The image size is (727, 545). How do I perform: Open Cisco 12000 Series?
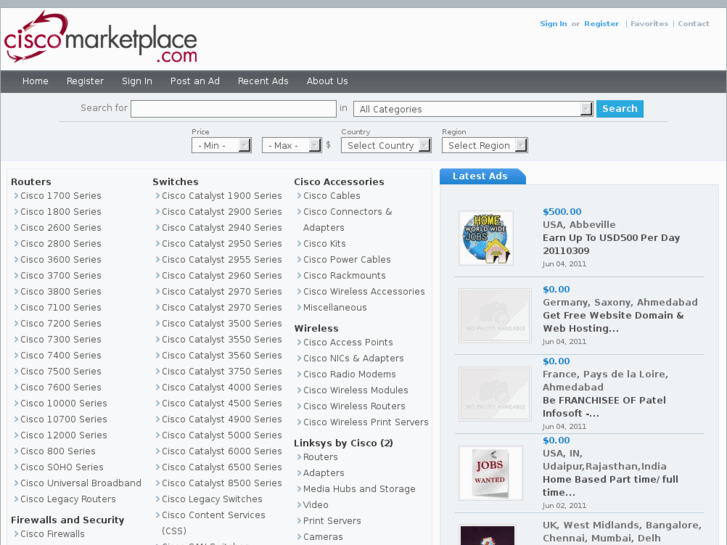coord(64,436)
